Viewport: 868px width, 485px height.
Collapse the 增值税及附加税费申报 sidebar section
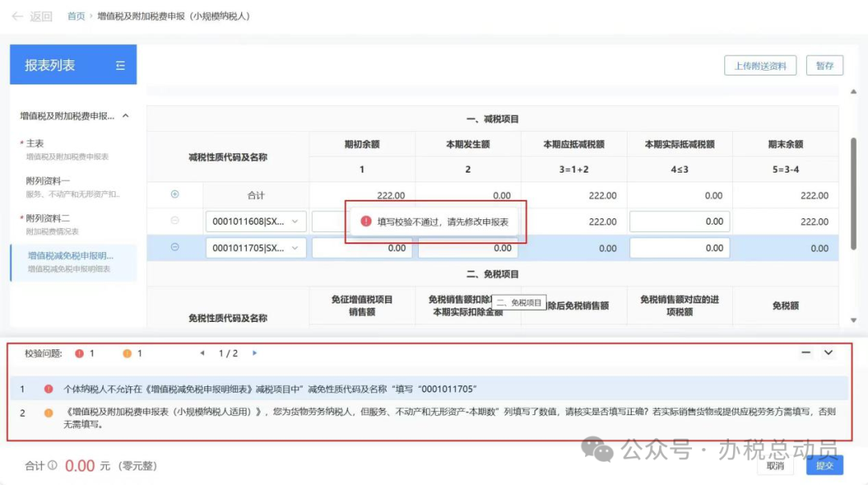[123, 115]
